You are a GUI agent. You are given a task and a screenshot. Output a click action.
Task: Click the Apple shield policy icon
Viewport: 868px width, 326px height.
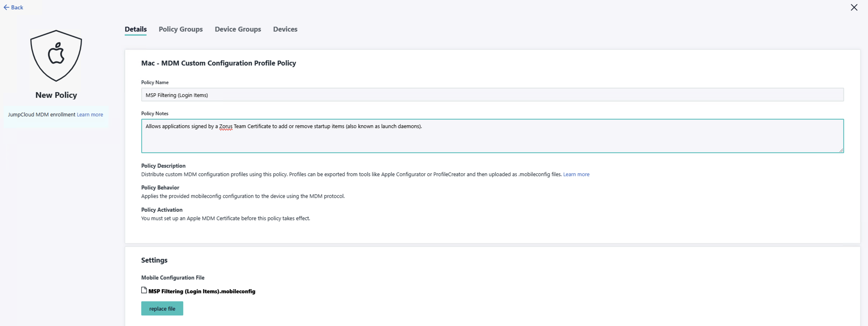[x=56, y=56]
